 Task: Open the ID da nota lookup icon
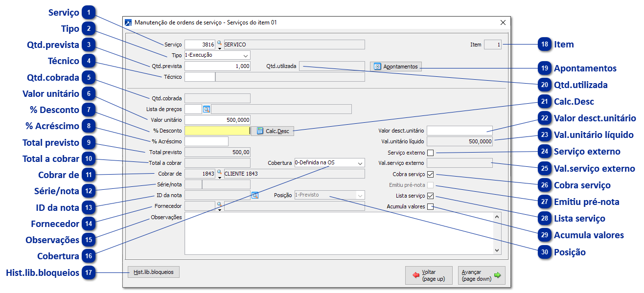(254, 195)
